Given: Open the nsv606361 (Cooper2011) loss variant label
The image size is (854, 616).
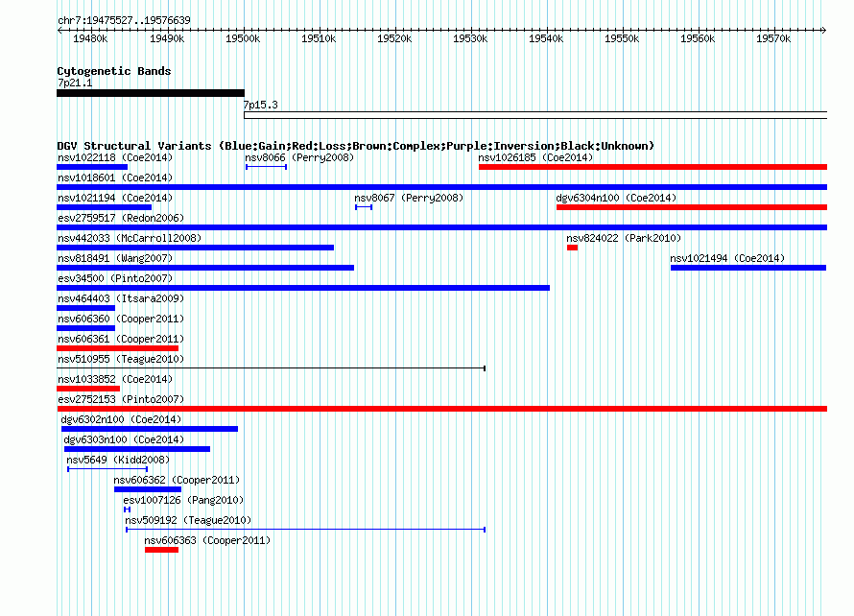Looking at the screenshot, I should click(120, 339).
